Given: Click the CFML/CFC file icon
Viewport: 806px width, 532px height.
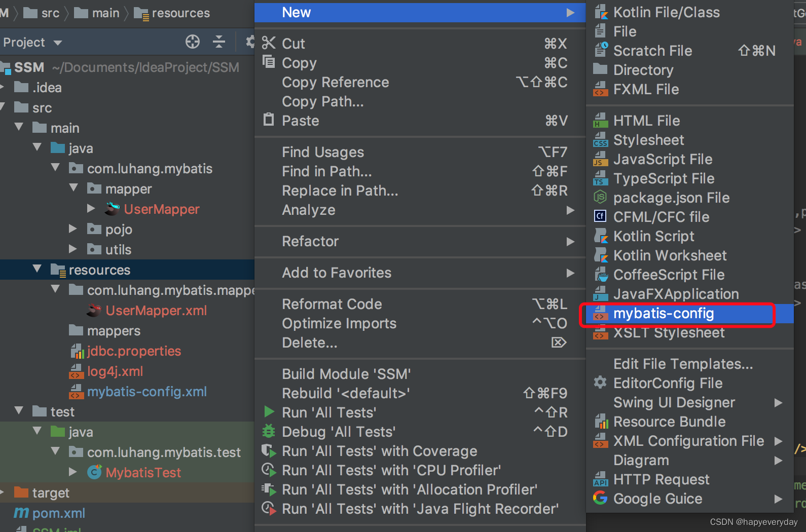Looking at the screenshot, I should click(600, 216).
